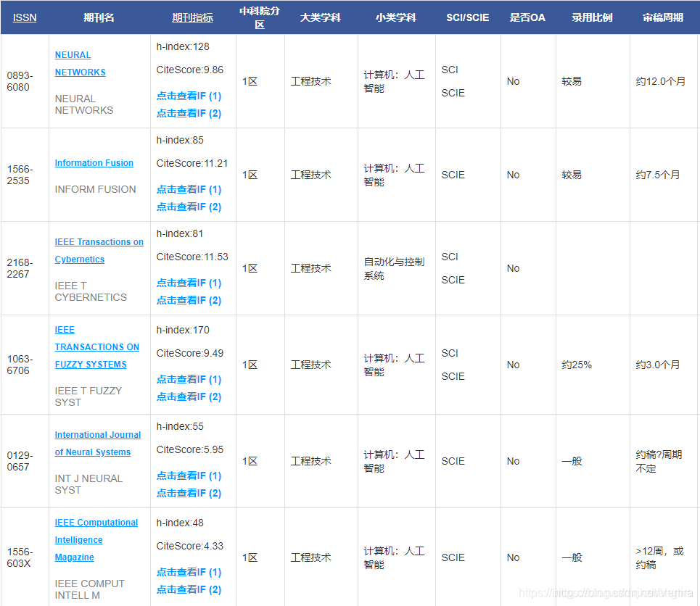
Task: Select the 是否OA column header
Action: (x=527, y=17)
